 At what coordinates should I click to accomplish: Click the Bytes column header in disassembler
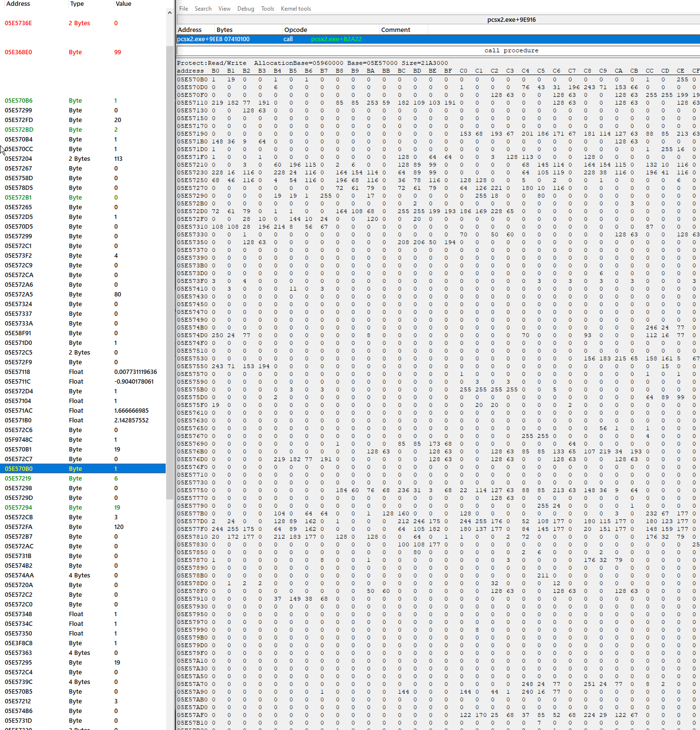224,30
